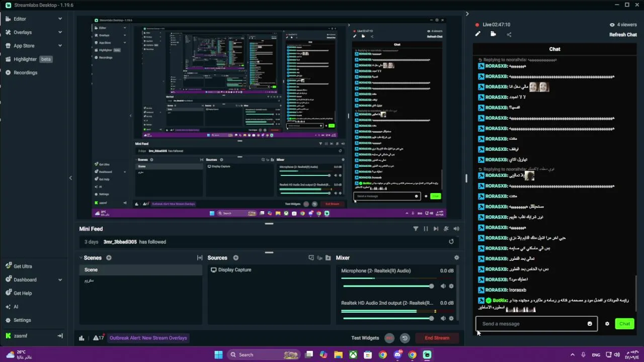Open Microphone source settings gear
The image size is (644, 362).
pos(451,286)
